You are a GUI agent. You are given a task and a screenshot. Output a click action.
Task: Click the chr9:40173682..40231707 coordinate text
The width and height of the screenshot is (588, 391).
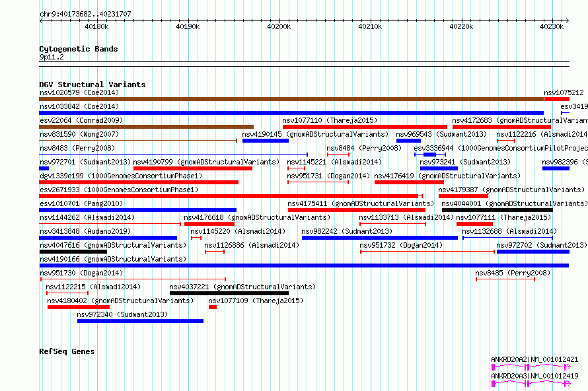[85, 14]
